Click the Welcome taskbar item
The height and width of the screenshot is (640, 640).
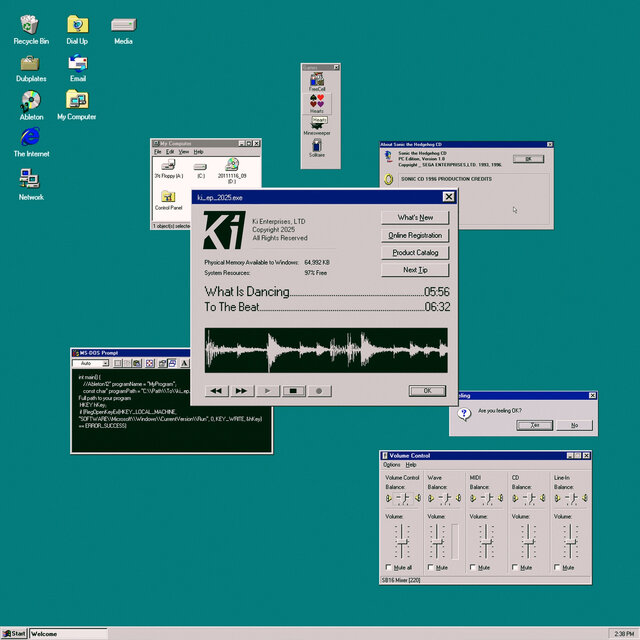click(69, 633)
